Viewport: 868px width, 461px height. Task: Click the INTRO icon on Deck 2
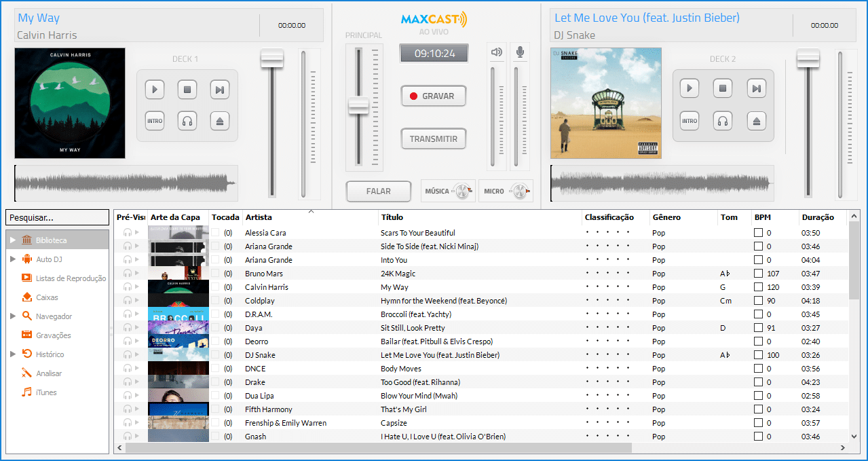click(689, 120)
